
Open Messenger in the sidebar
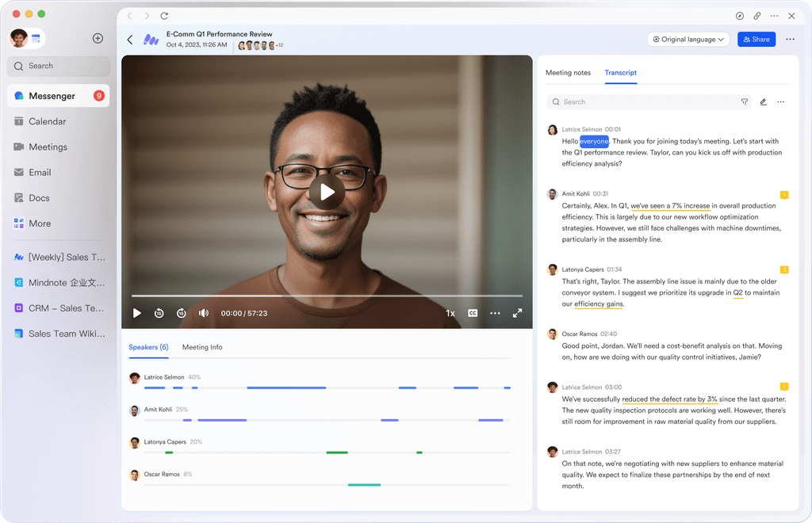pos(58,96)
